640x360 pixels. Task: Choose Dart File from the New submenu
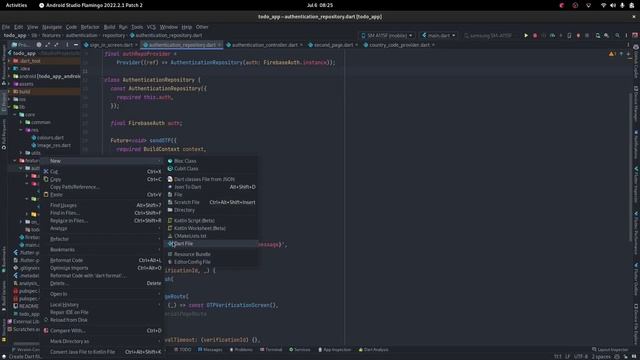click(x=211, y=244)
